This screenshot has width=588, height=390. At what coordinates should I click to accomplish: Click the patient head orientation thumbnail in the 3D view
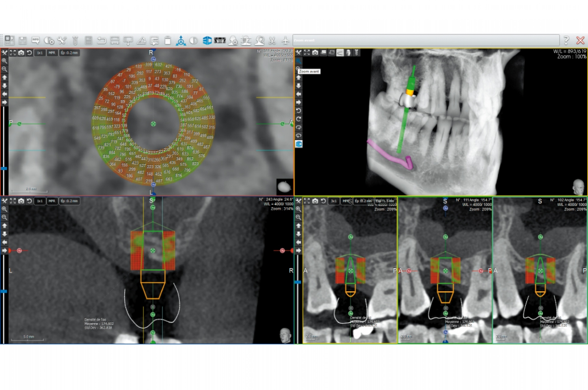coord(578,185)
